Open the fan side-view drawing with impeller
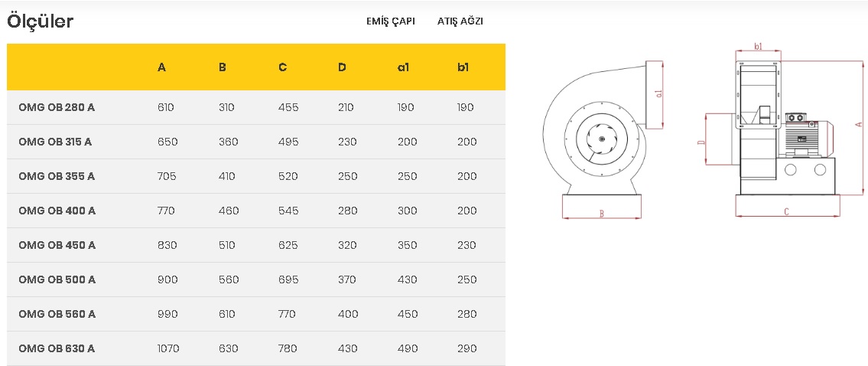This screenshot has width=868, height=366. click(603, 140)
